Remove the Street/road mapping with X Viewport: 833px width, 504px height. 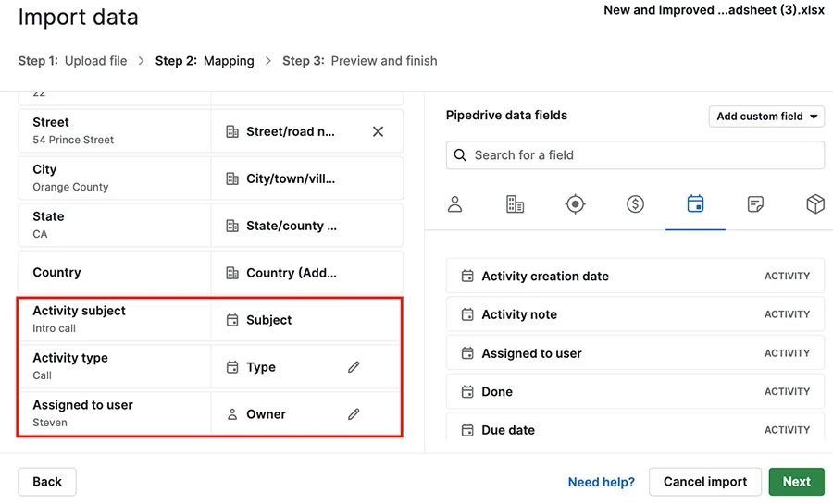378,131
